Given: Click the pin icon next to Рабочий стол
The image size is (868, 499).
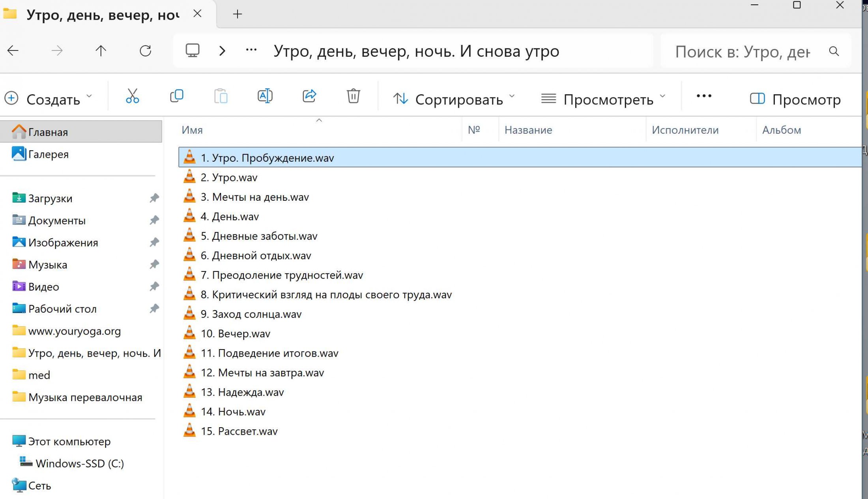Looking at the screenshot, I should (x=154, y=308).
